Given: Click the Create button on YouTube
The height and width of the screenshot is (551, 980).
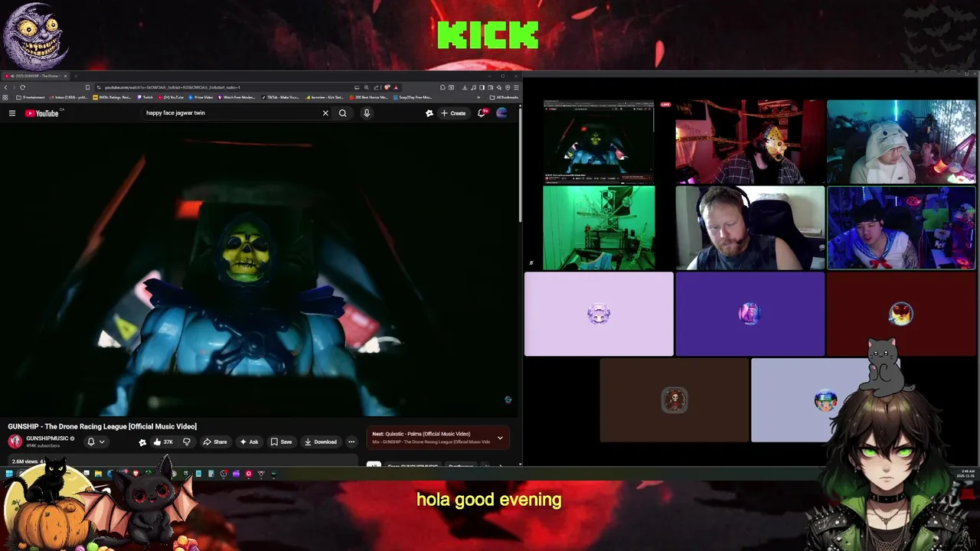Looking at the screenshot, I should tap(453, 113).
